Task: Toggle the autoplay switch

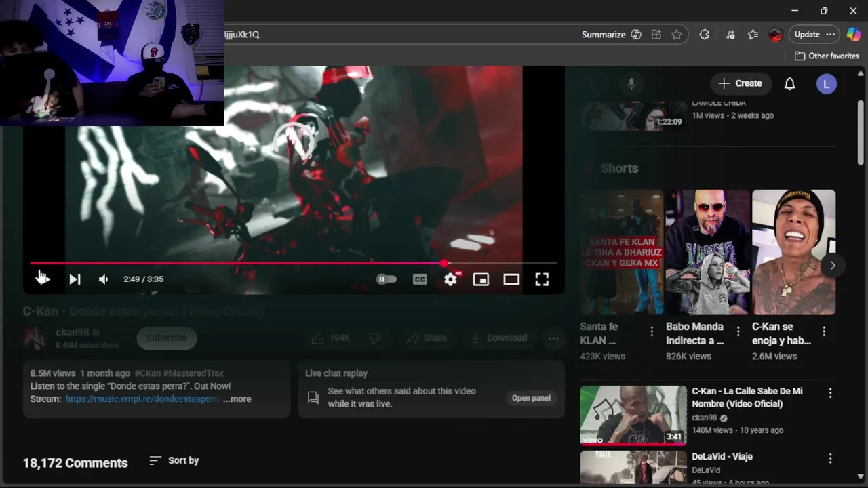Action: point(387,279)
